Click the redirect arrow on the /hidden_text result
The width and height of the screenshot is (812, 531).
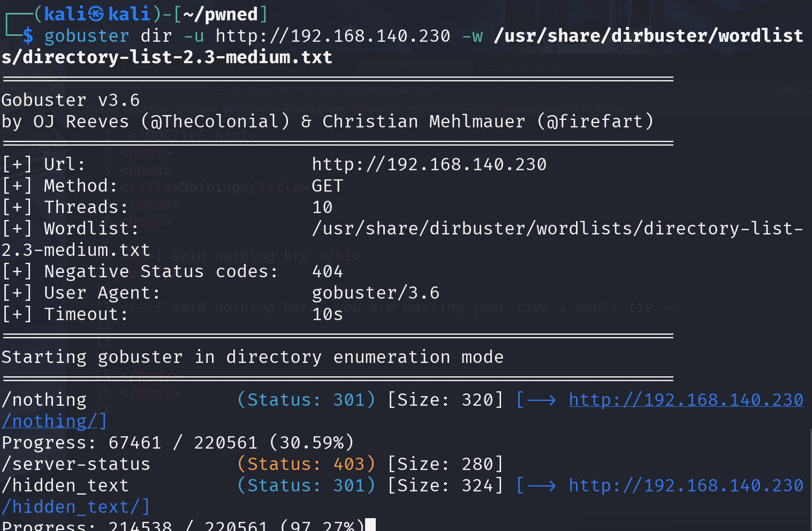[541, 486]
